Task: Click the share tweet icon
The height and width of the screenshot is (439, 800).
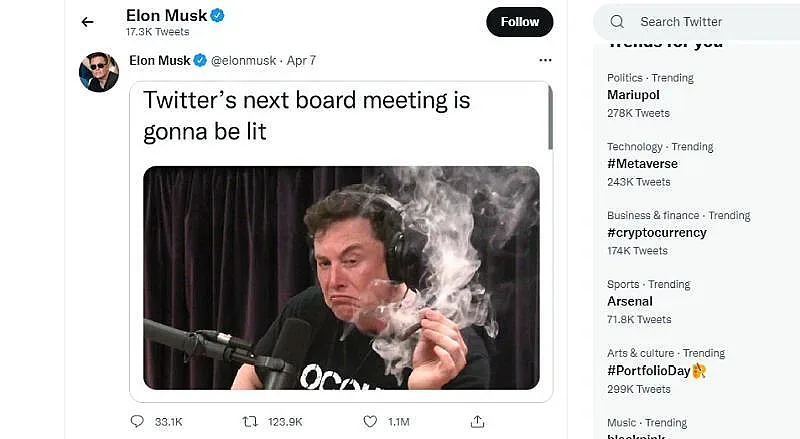Action: click(x=478, y=421)
